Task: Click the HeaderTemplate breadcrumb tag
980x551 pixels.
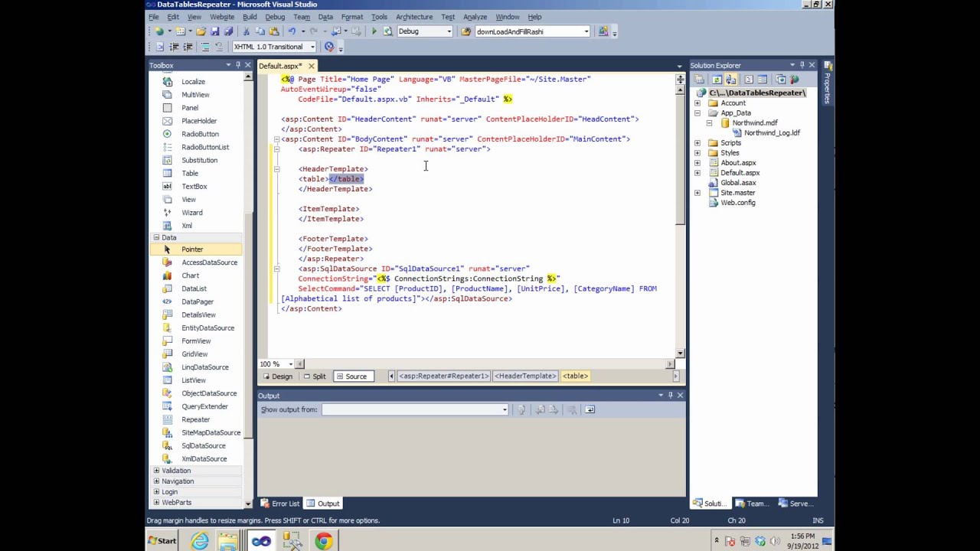Action: tap(525, 376)
